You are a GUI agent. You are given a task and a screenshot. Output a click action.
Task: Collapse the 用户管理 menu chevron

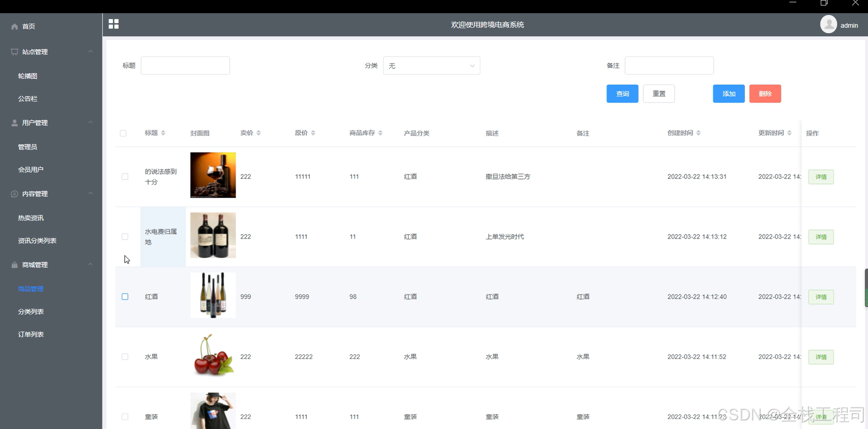pos(90,122)
